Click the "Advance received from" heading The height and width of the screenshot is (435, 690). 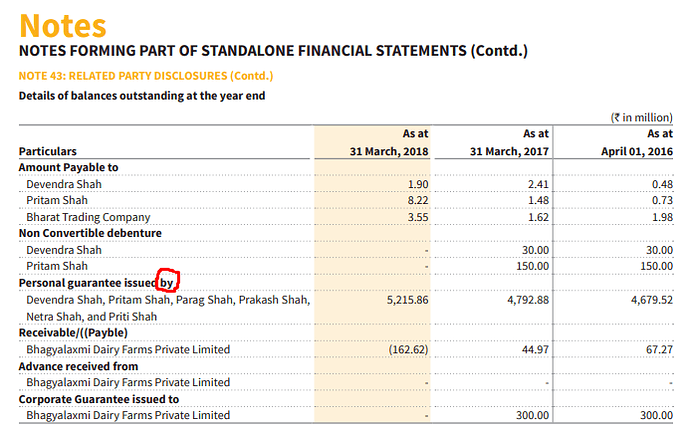point(79,365)
